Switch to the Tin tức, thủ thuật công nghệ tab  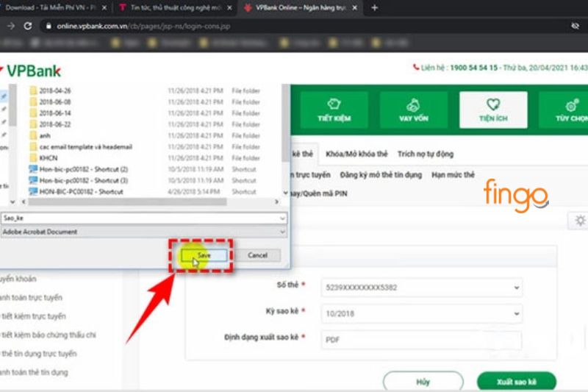175,7
